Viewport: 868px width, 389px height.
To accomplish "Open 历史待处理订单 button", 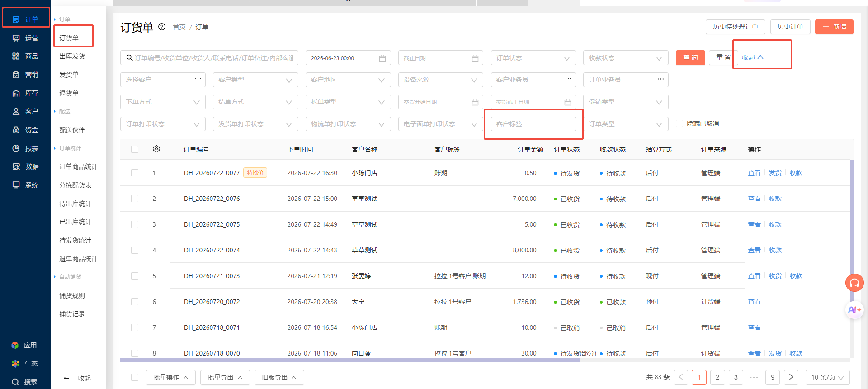I will 736,27.
